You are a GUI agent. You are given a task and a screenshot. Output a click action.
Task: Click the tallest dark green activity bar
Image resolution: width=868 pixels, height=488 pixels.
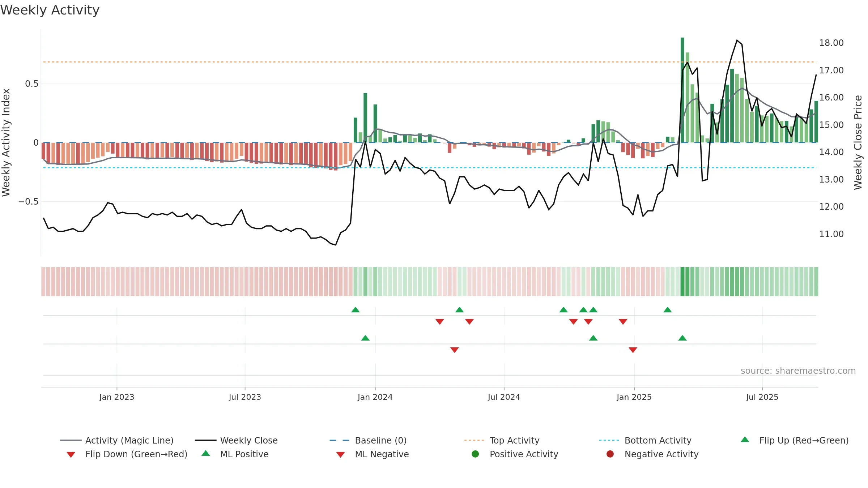point(682,90)
